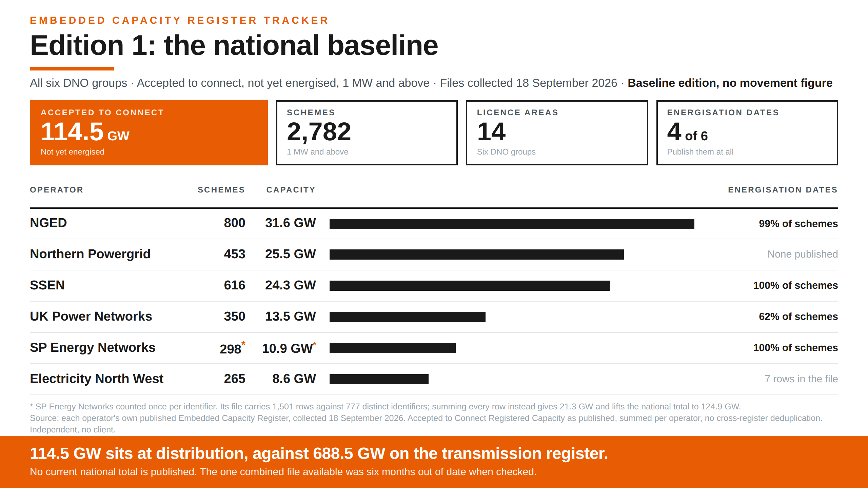Image resolution: width=868 pixels, height=488 pixels.
Task: Click the Northern Powergrid capacity bar
Action: (477, 255)
